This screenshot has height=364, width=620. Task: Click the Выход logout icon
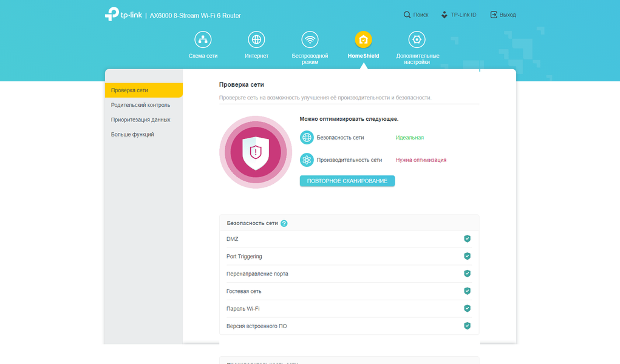(x=494, y=15)
